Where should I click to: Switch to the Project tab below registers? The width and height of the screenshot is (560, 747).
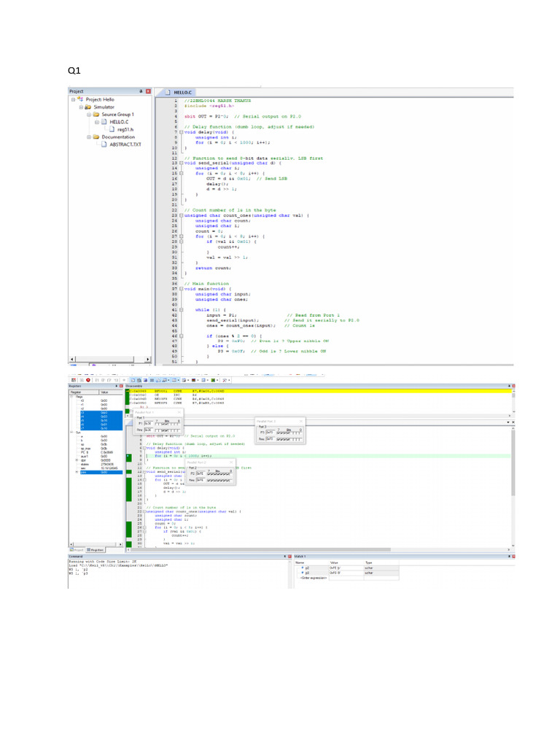point(76,550)
